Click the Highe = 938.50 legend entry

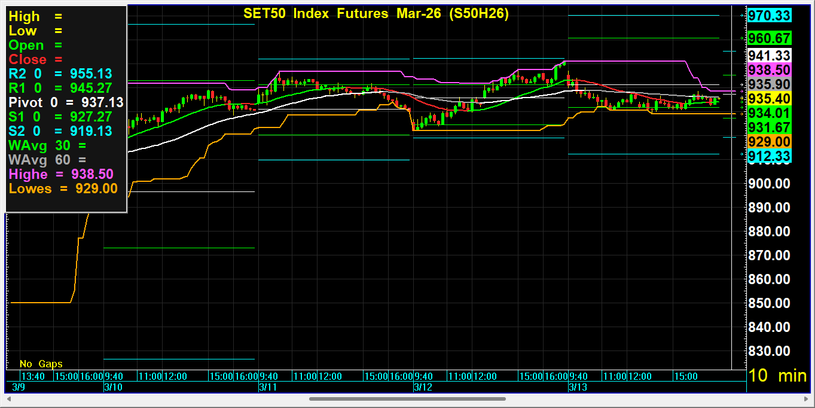[64, 173]
